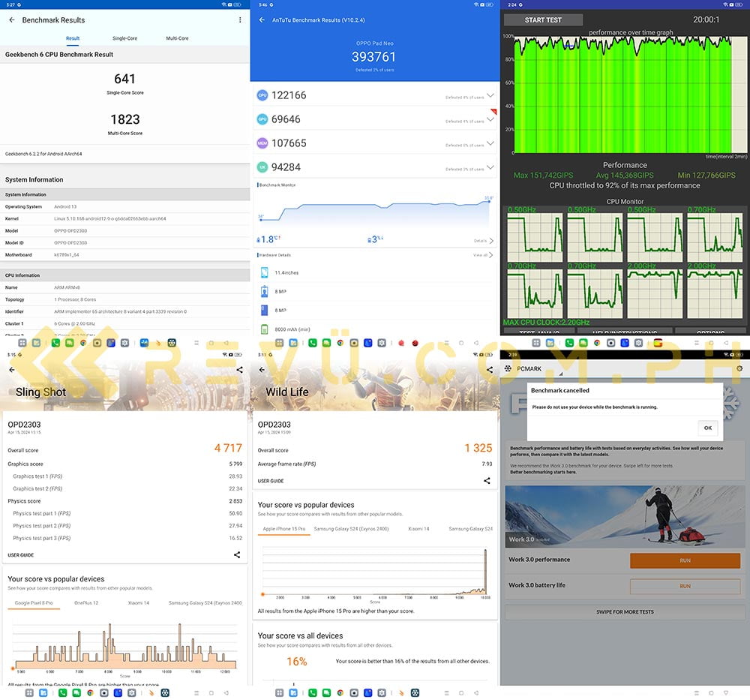Click the GPU badge beside 69646
The height and width of the screenshot is (700, 750).
click(x=262, y=119)
